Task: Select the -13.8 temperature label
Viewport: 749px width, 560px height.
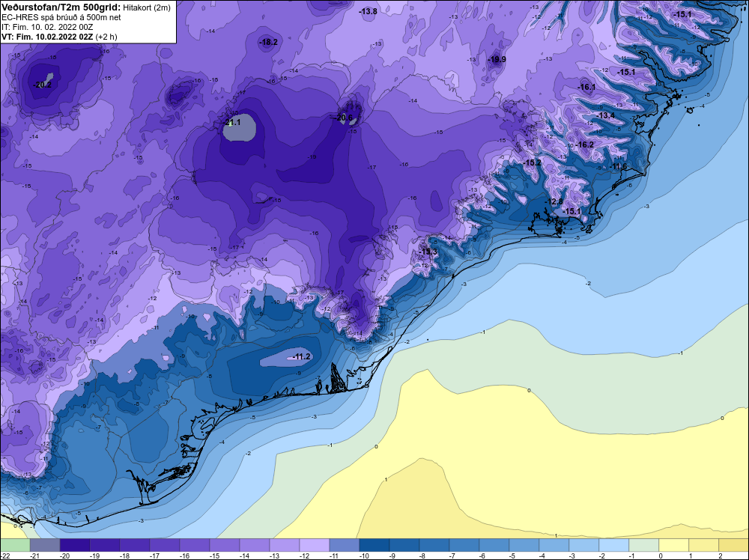Action: [368, 11]
